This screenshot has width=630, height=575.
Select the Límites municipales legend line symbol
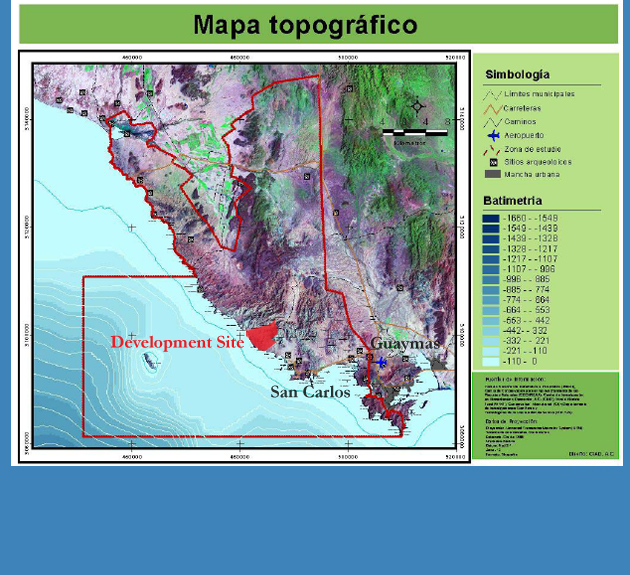(x=492, y=95)
